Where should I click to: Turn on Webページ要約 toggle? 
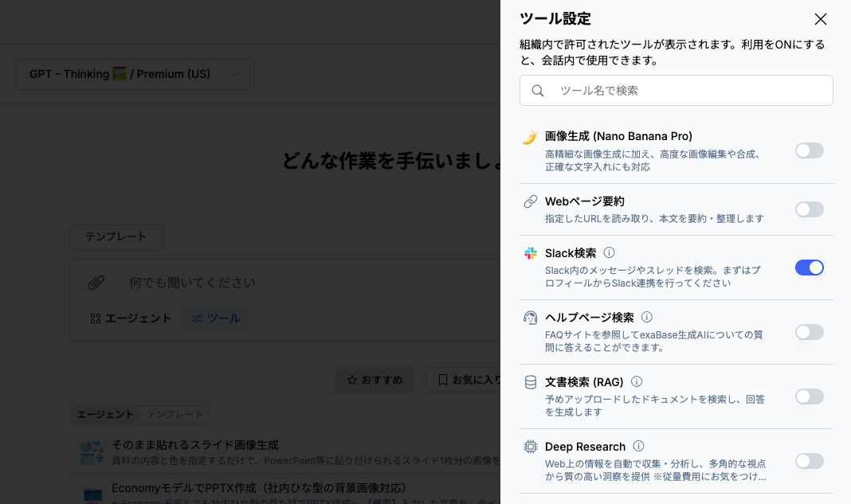[810, 209]
